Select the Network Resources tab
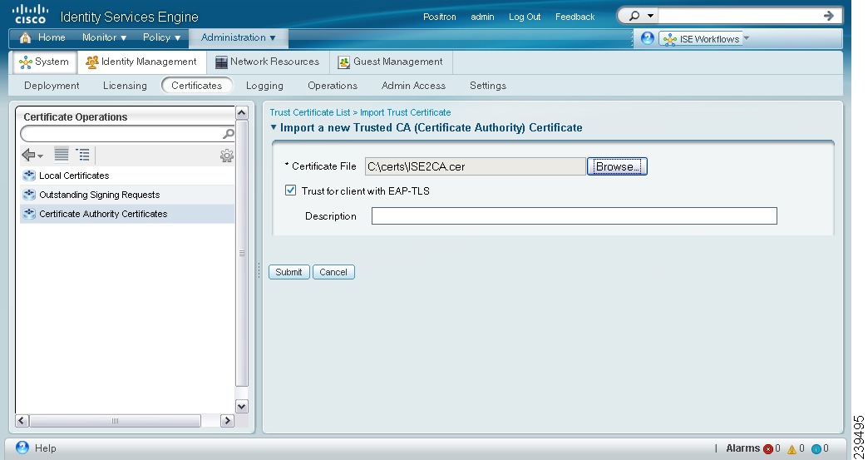Screen dimensions: 868x460 [268, 62]
